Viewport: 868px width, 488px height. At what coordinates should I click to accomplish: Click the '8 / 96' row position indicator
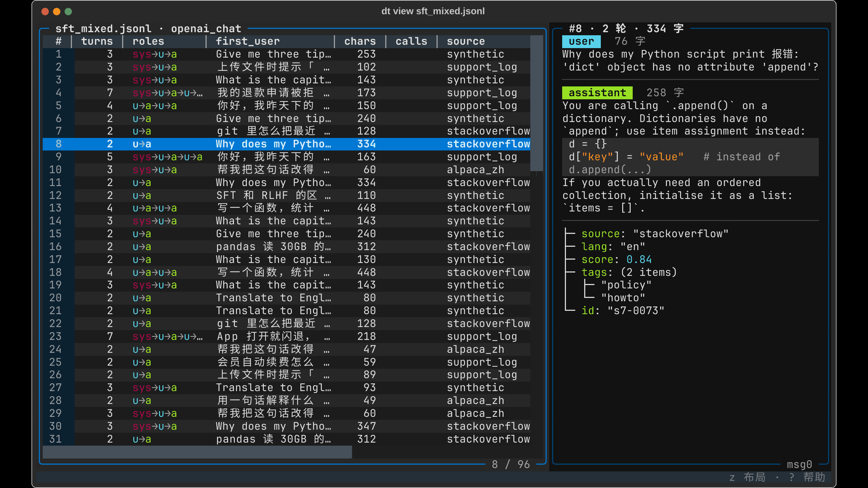(511, 465)
